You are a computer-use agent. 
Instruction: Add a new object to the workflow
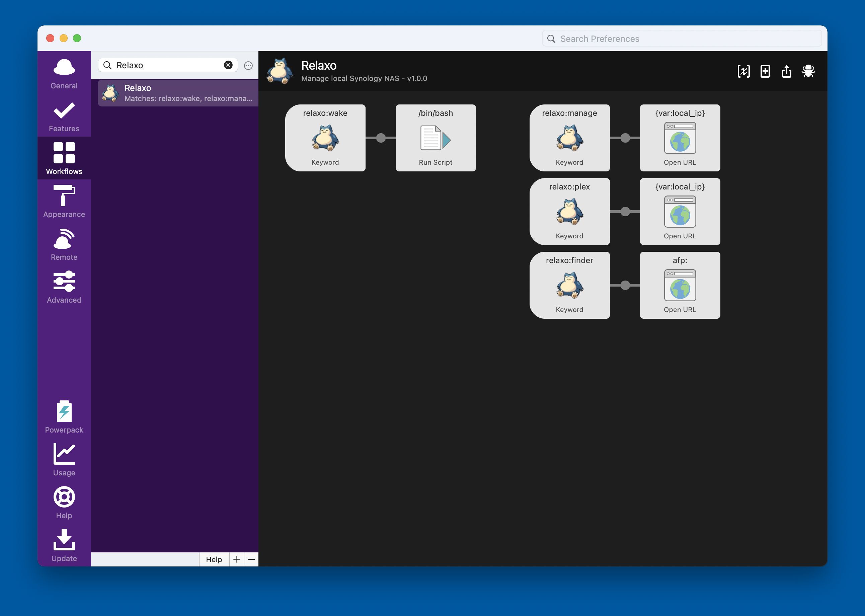tap(765, 71)
